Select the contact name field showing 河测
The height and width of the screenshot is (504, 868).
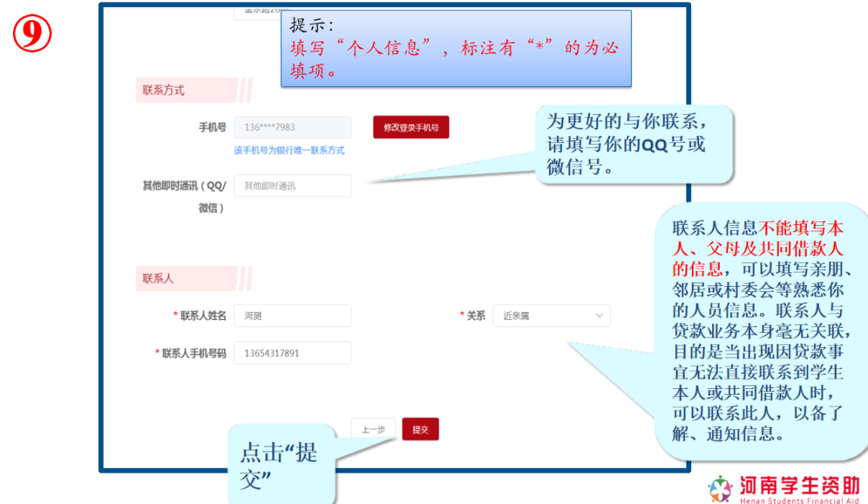pos(293,315)
